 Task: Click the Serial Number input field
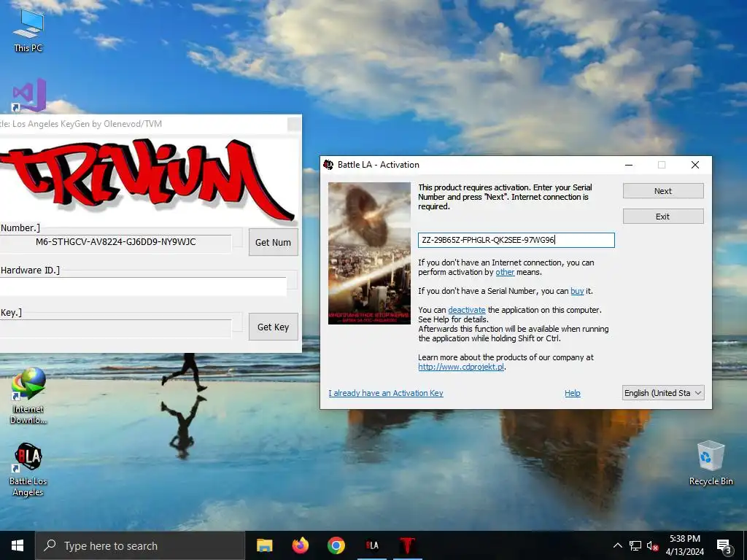516,240
